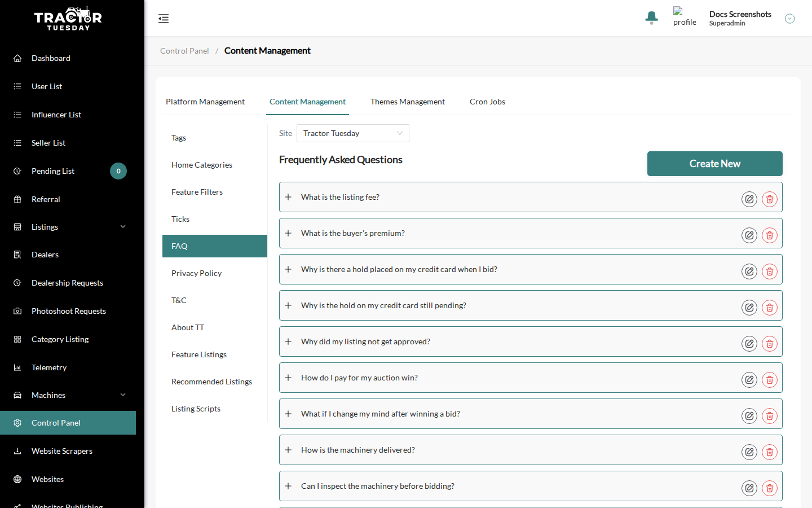
Task: Expand the Listings submenu in sidebar
Action: (123, 227)
